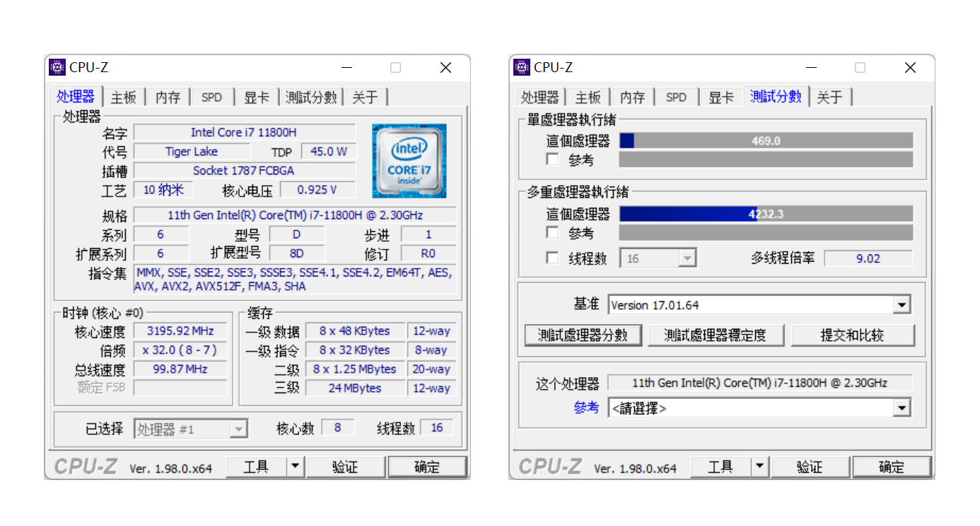
Task: Click the instruction set list MMX, SSE
Action: tap(295, 279)
